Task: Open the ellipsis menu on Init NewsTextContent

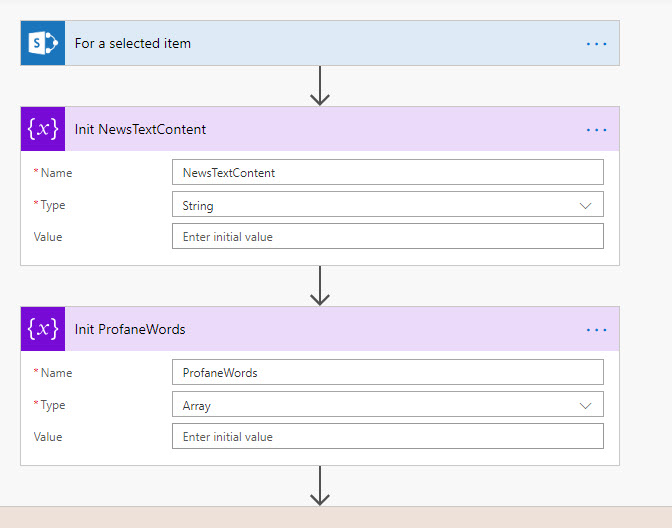Action: (x=596, y=129)
